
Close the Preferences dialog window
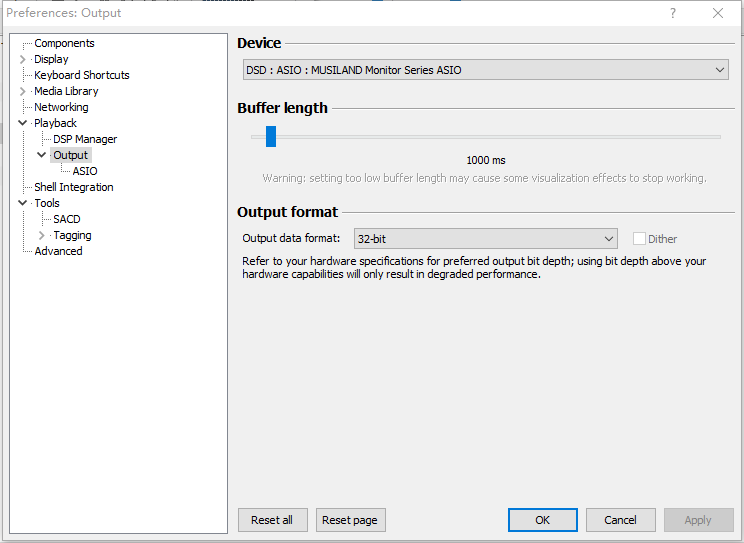pos(718,13)
